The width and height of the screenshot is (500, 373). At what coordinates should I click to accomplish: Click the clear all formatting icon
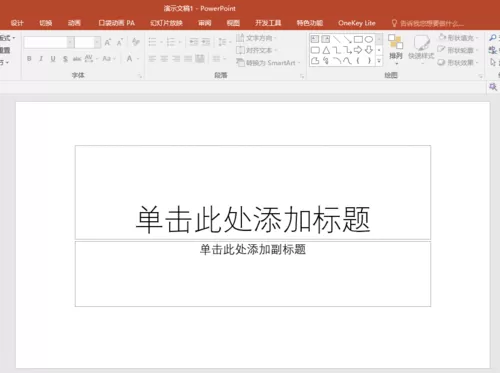135,42
